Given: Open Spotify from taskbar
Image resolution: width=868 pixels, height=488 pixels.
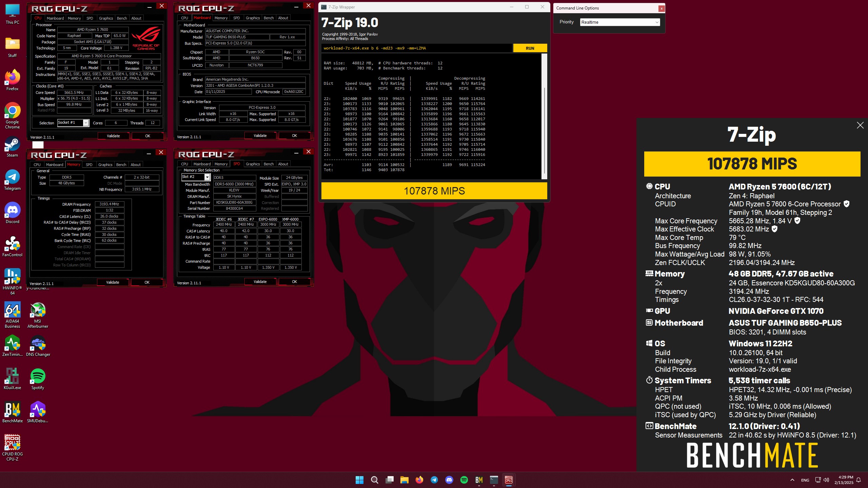Looking at the screenshot, I should coord(464,480).
